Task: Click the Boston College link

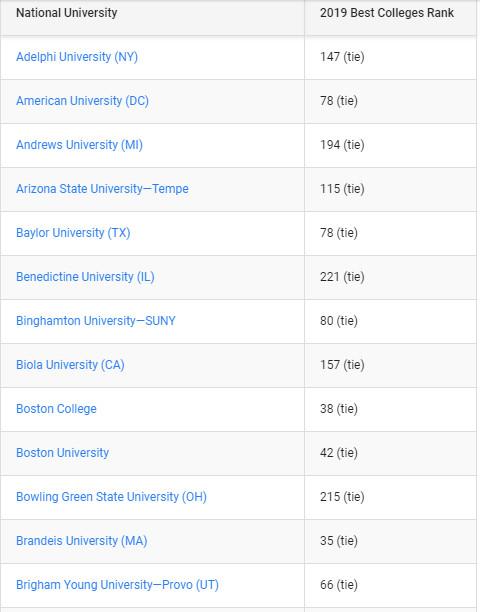Action: pos(56,409)
